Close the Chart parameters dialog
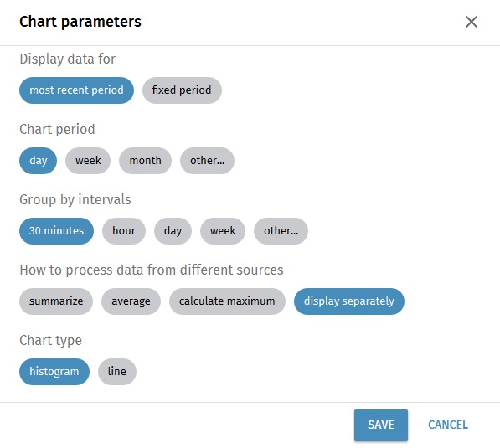 click(x=471, y=22)
